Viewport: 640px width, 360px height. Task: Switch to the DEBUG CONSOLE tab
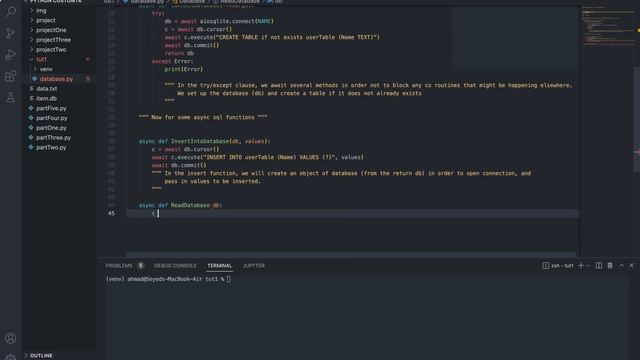pos(175,266)
